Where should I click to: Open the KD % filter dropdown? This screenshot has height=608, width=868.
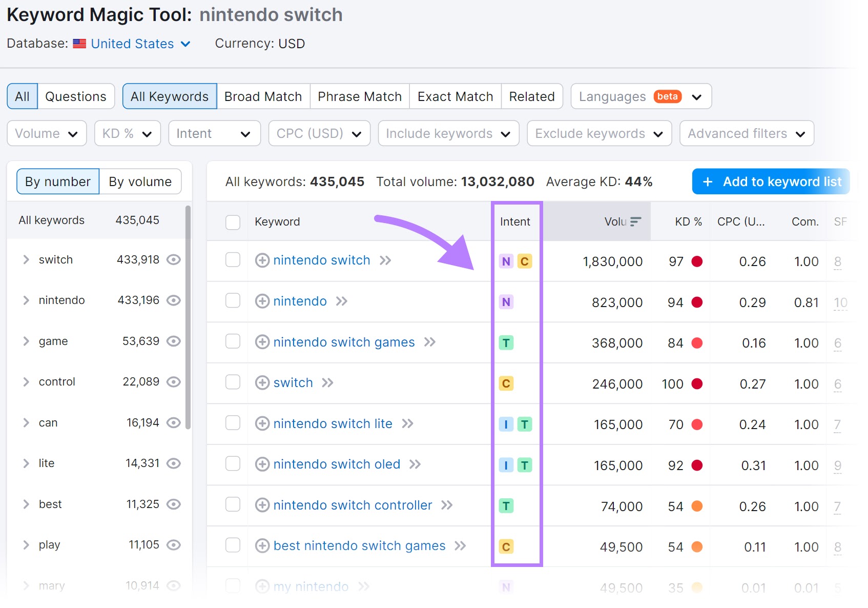click(x=128, y=134)
